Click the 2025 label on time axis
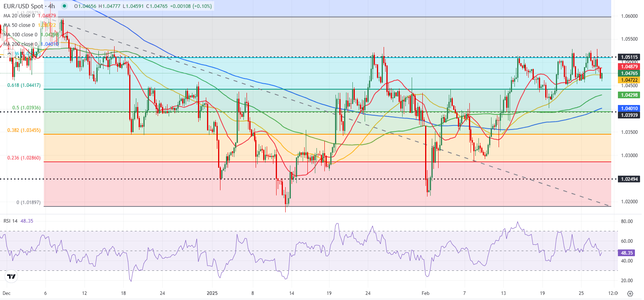The image size is (644, 300). tap(212, 293)
